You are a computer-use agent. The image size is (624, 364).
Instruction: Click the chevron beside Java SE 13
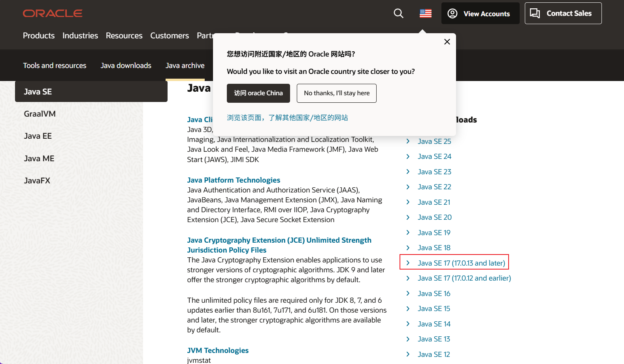pyautogui.click(x=408, y=339)
